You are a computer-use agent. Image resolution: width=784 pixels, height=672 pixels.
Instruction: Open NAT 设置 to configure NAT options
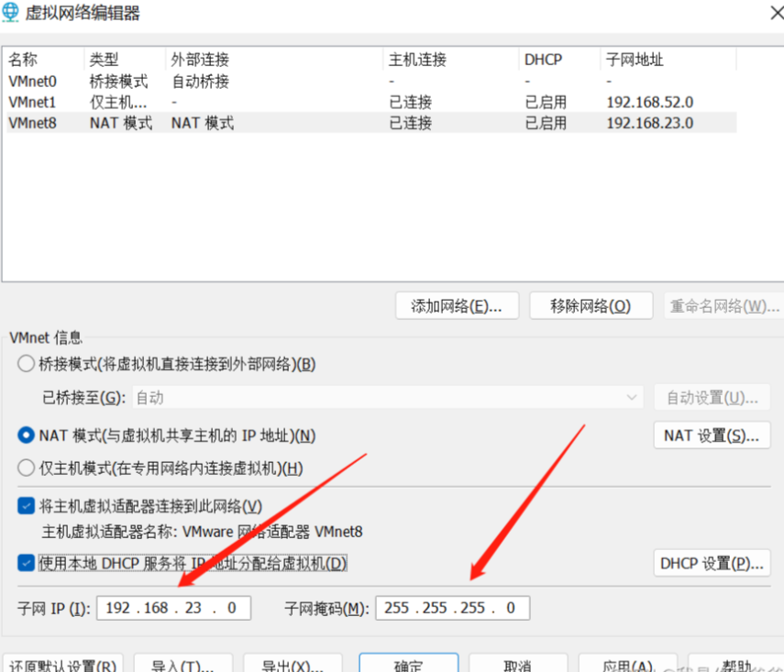(712, 435)
